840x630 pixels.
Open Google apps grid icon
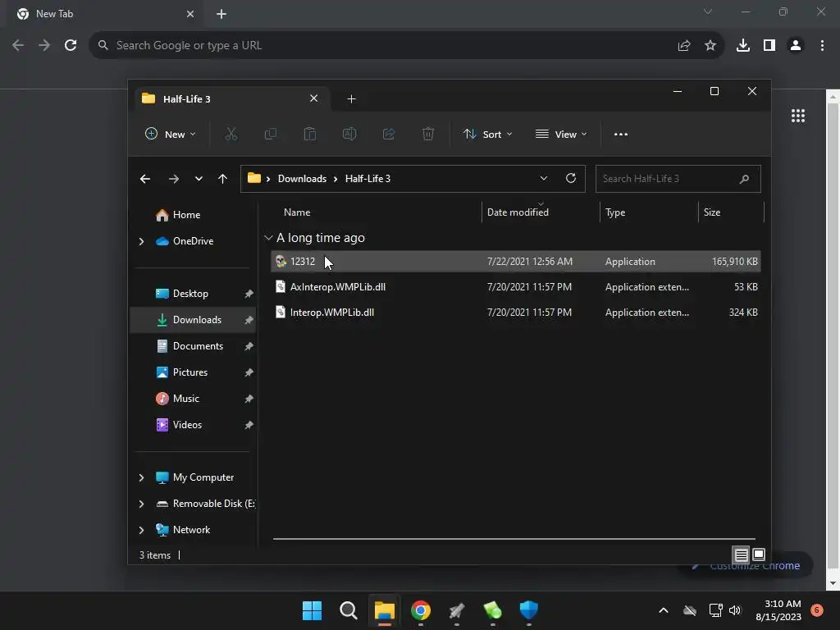coord(798,116)
